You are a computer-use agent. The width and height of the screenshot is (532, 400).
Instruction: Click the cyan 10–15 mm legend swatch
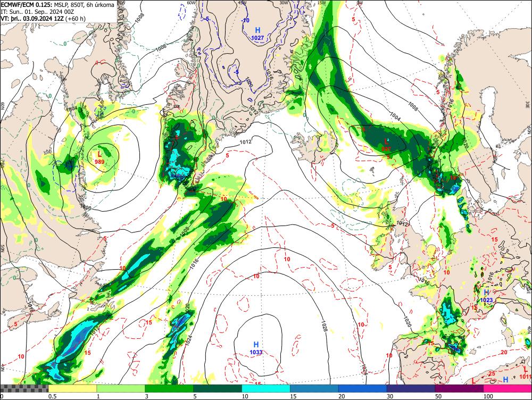tap(265, 388)
